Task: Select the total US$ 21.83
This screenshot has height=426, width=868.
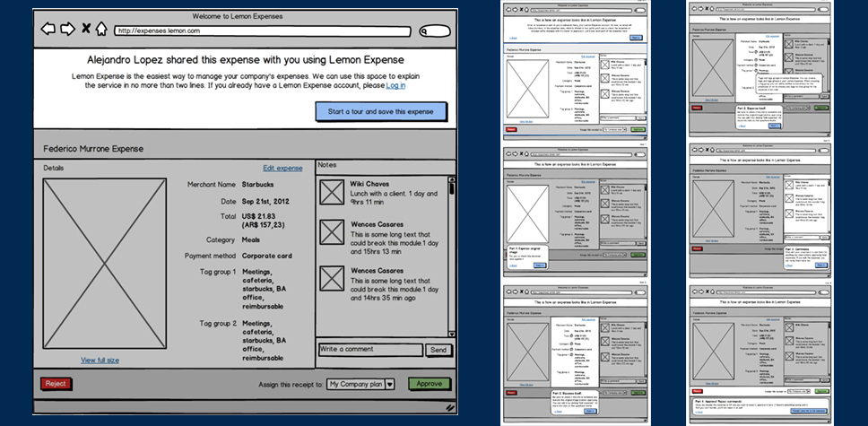Action: [258, 217]
